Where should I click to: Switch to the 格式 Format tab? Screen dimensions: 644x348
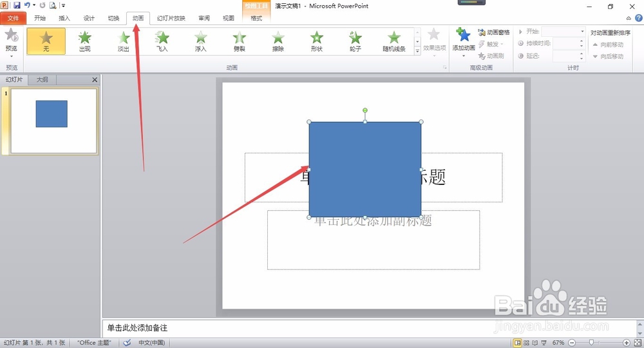click(x=256, y=18)
